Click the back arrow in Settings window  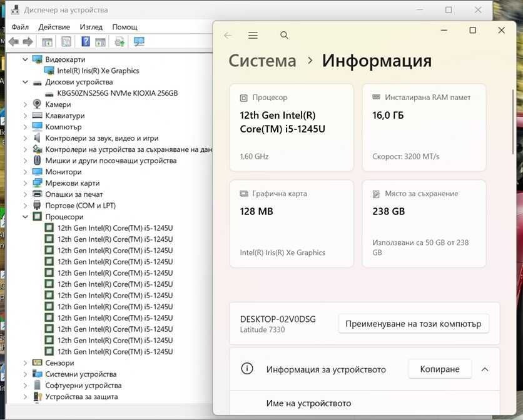click(228, 36)
